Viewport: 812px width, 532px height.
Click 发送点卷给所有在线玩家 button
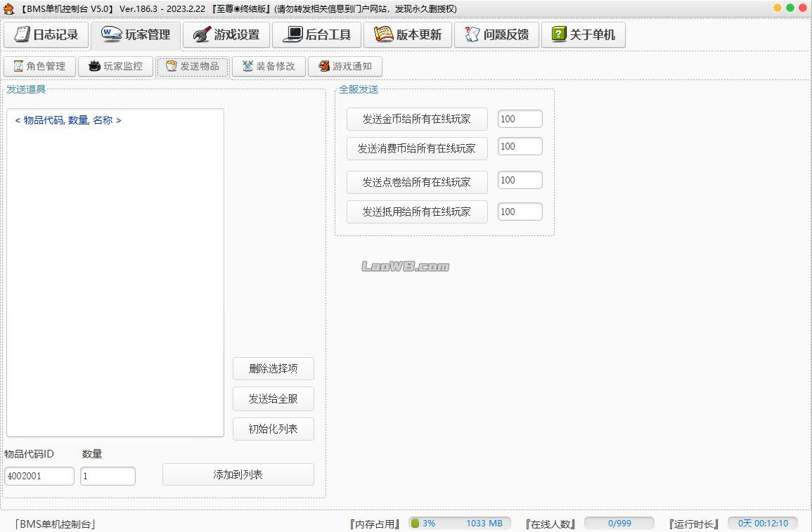[417, 182]
